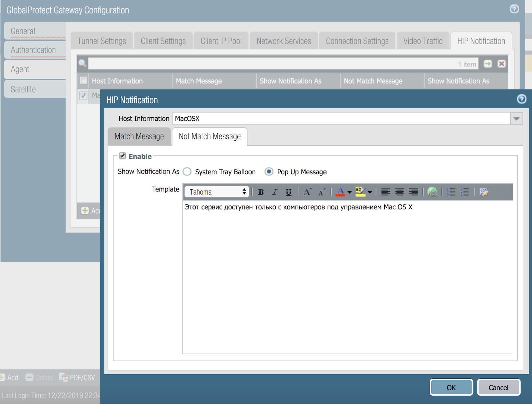Clear the filter with the red X icon

click(x=502, y=64)
